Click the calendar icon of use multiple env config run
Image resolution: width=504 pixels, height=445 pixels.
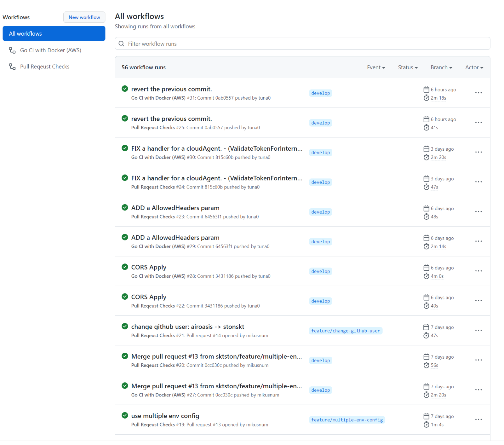pos(426,416)
